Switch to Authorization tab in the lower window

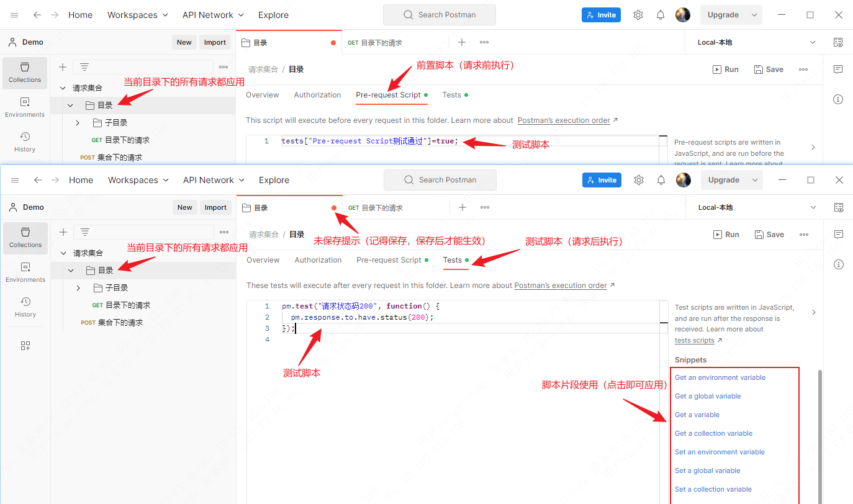tap(318, 260)
